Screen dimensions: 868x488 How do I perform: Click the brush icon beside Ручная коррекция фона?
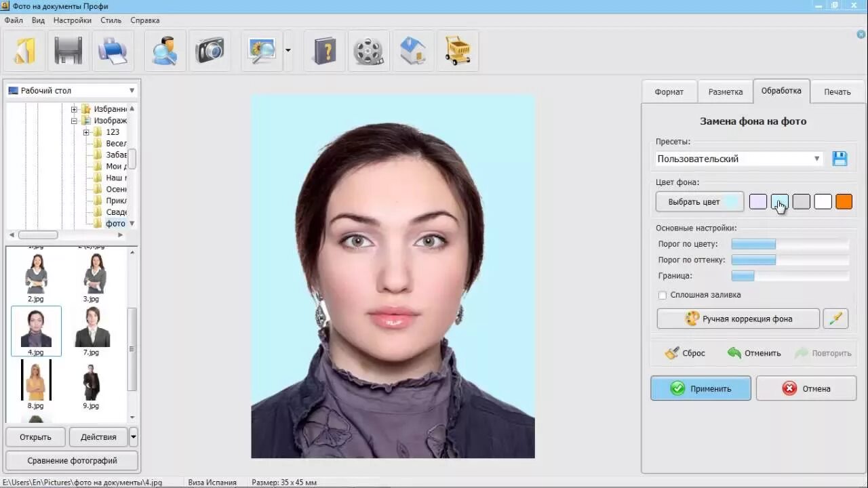(x=835, y=319)
